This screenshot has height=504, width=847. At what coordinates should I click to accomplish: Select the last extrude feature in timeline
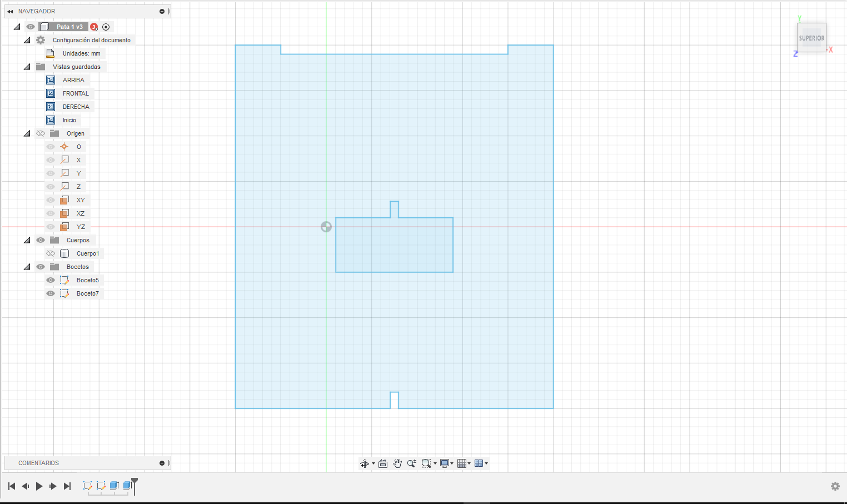[127, 486]
